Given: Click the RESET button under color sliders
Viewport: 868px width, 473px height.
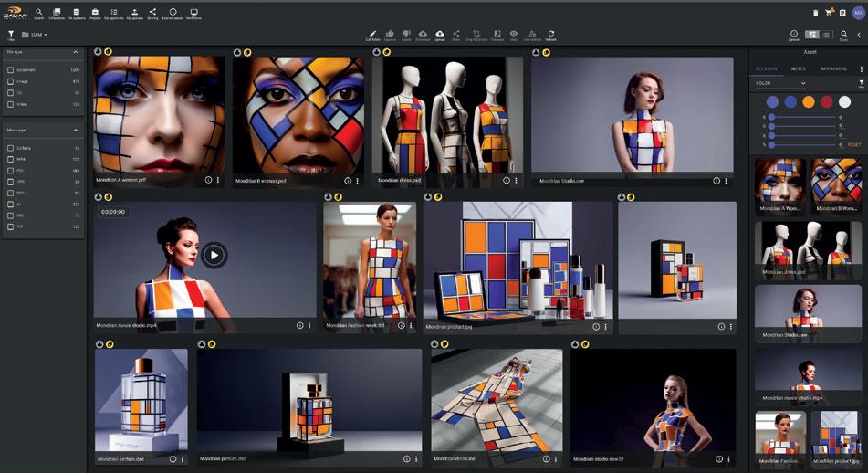Looking at the screenshot, I should (x=853, y=144).
